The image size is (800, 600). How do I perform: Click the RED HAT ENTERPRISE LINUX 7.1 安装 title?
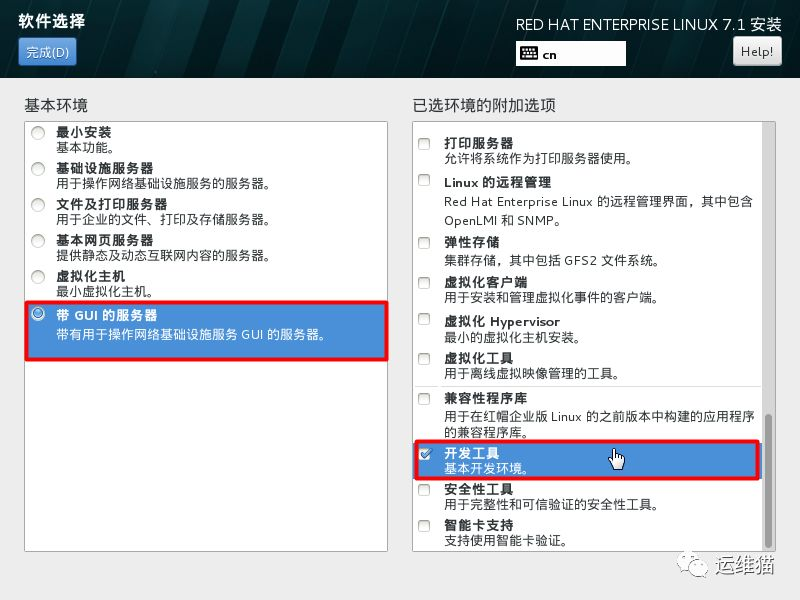coord(648,24)
